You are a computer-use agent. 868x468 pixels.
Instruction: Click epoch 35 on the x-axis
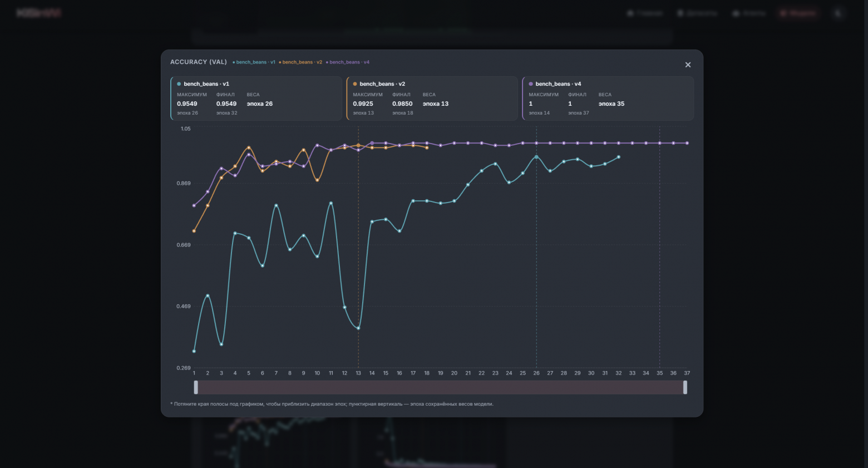click(660, 373)
